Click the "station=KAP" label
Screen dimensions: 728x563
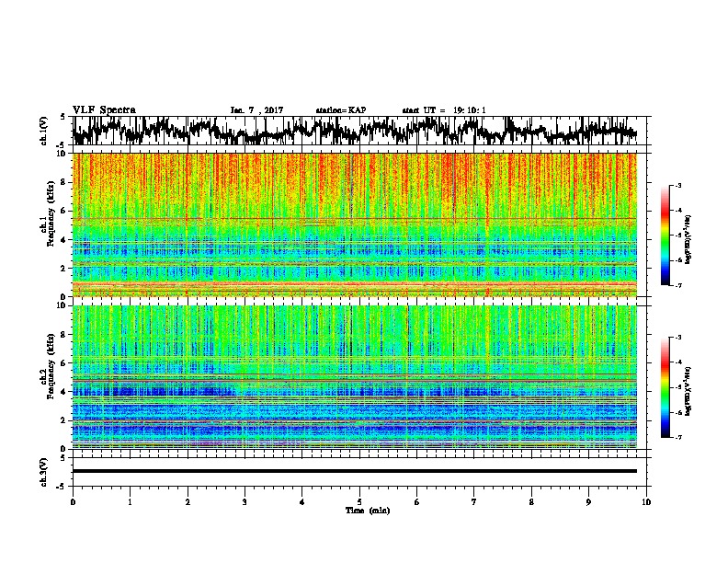click(x=341, y=110)
